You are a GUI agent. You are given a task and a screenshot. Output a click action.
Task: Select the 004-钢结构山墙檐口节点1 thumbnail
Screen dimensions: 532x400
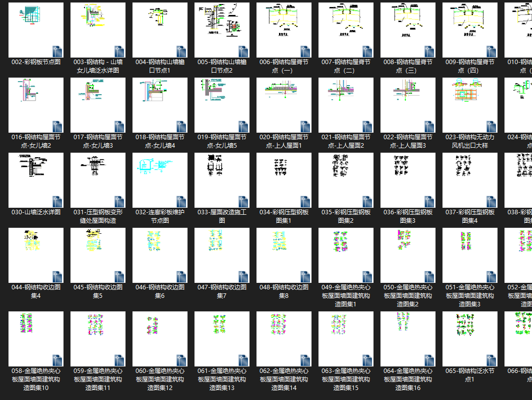(160, 30)
